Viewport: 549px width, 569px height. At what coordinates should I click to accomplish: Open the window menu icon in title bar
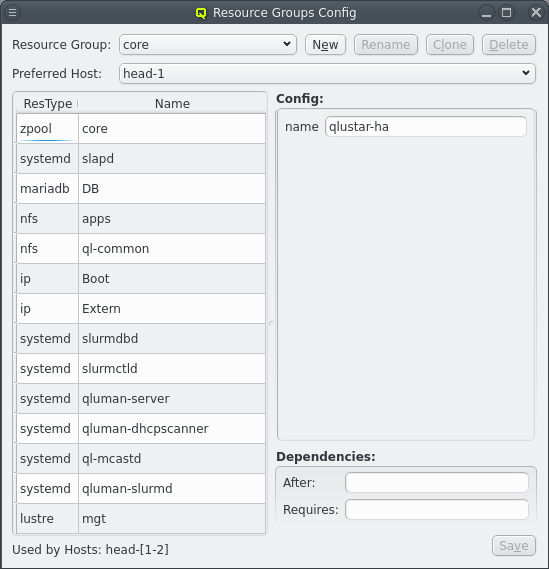(x=12, y=13)
